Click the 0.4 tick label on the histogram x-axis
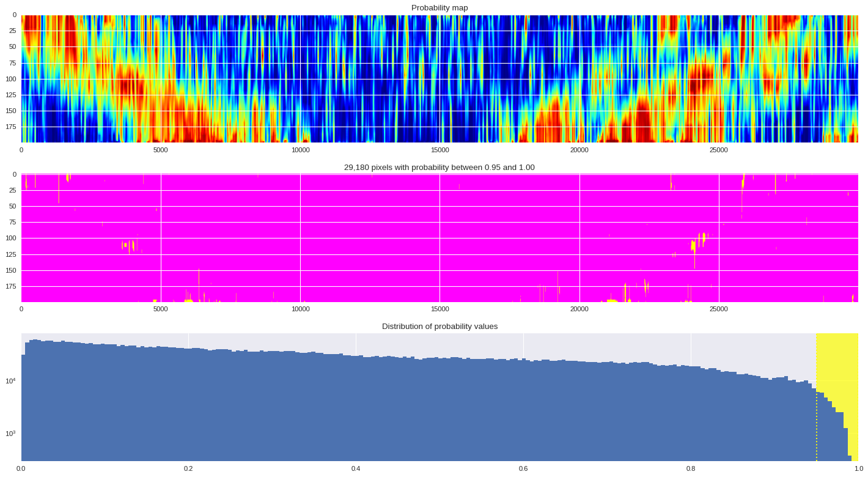868x477 pixels. (356, 469)
